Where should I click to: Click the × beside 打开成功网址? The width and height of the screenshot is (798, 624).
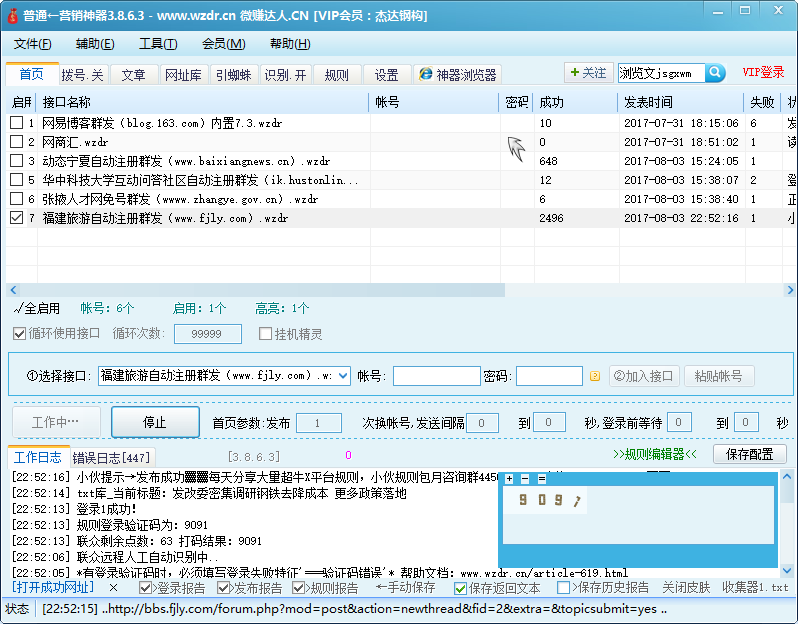113,588
